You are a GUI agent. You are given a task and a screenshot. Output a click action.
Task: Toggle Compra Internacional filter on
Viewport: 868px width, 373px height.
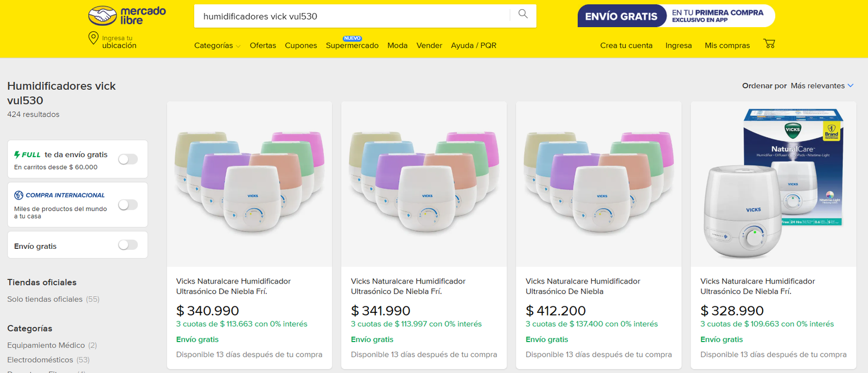click(x=128, y=205)
